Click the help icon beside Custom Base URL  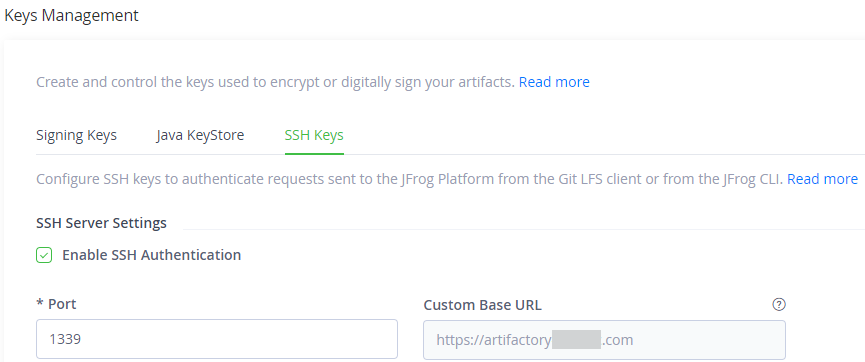coord(778,304)
